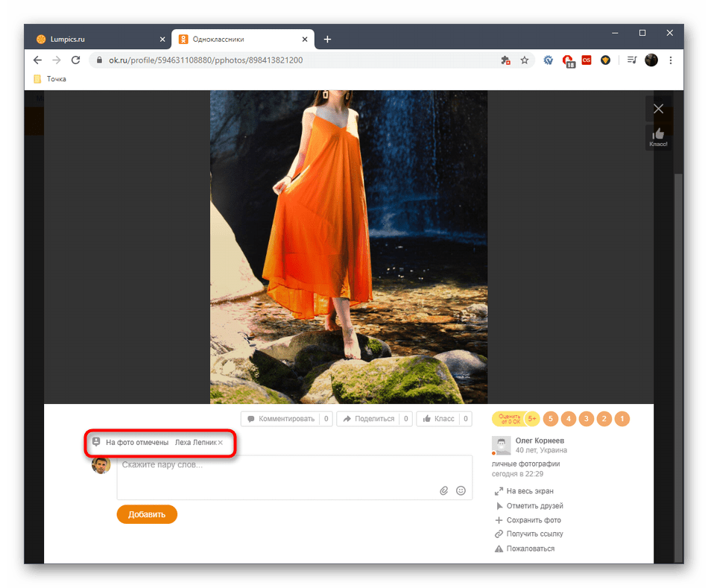Click the blue gear extension icon
The height and width of the screenshot is (588, 708).
click(x=549, y=60)
